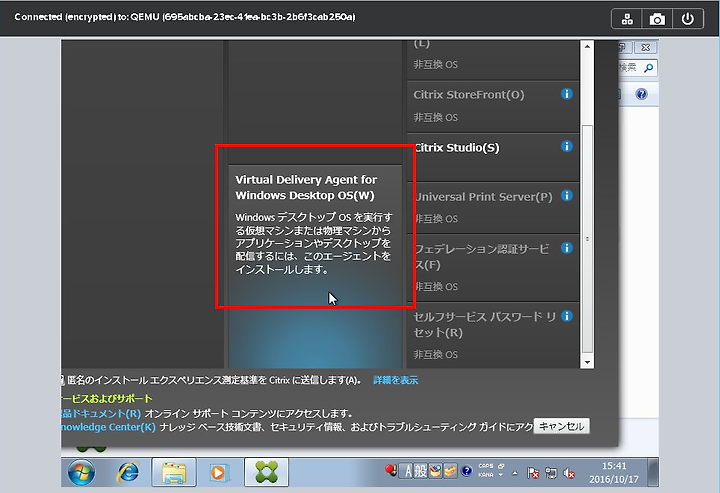Click the Show Desktop strip
Viewport: 720px width, 493px height.
click(x=653, y=472)
